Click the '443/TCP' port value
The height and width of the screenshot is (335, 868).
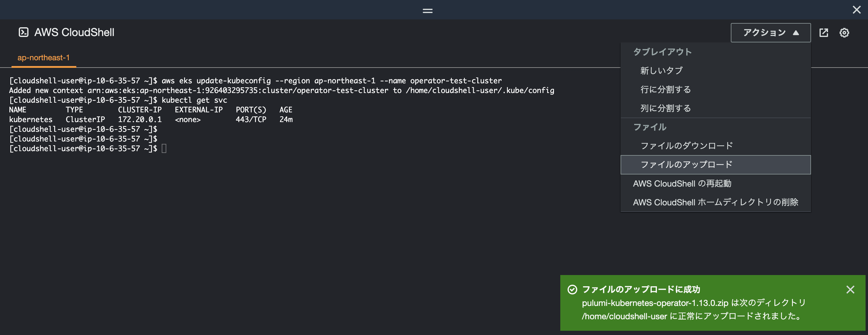tap(251, 120)
